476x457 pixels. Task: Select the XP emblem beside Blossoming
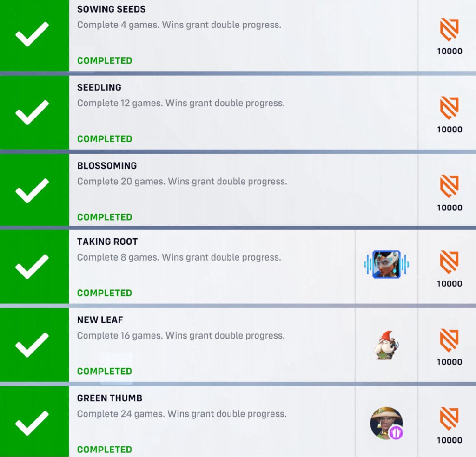coord(449,186)
